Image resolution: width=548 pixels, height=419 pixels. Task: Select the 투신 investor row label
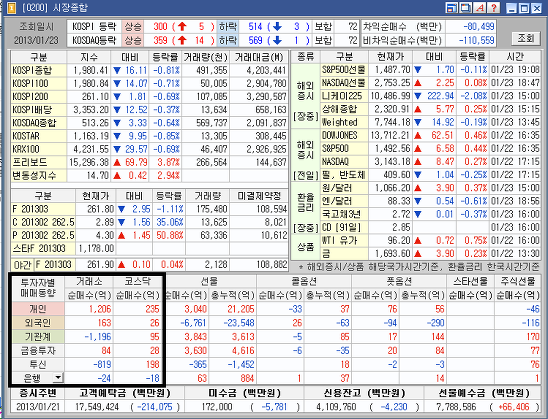(x=38, y=364)
